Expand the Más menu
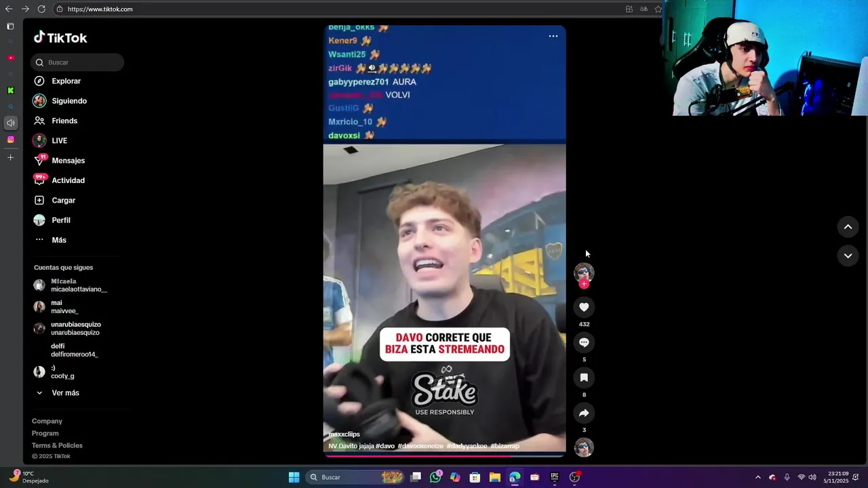 point(59,240)
